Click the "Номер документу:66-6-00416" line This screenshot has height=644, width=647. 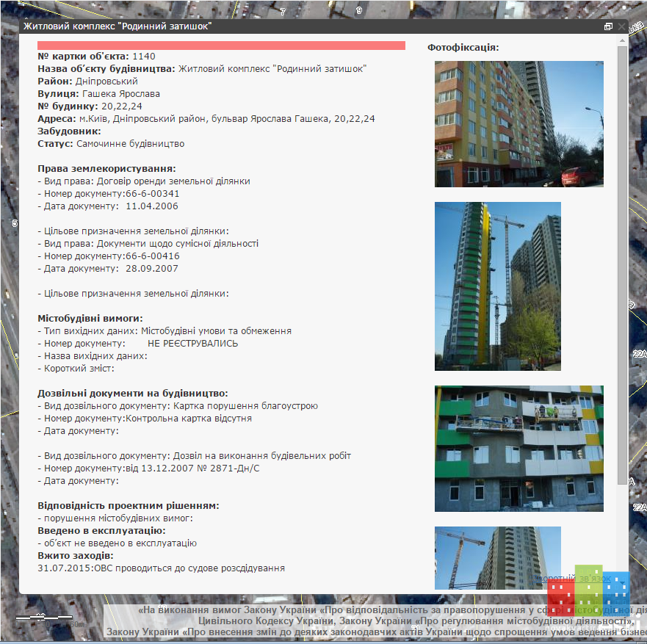109,256
